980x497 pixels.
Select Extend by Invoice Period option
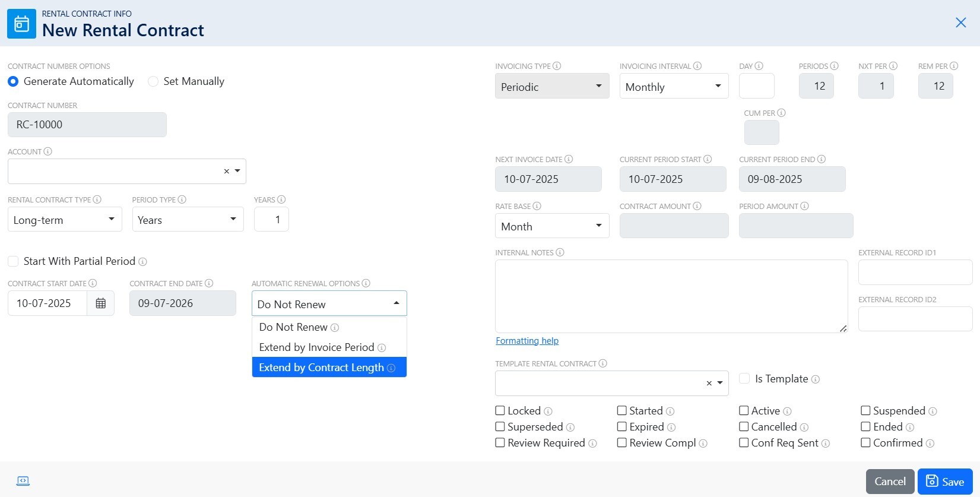(316, 347)
